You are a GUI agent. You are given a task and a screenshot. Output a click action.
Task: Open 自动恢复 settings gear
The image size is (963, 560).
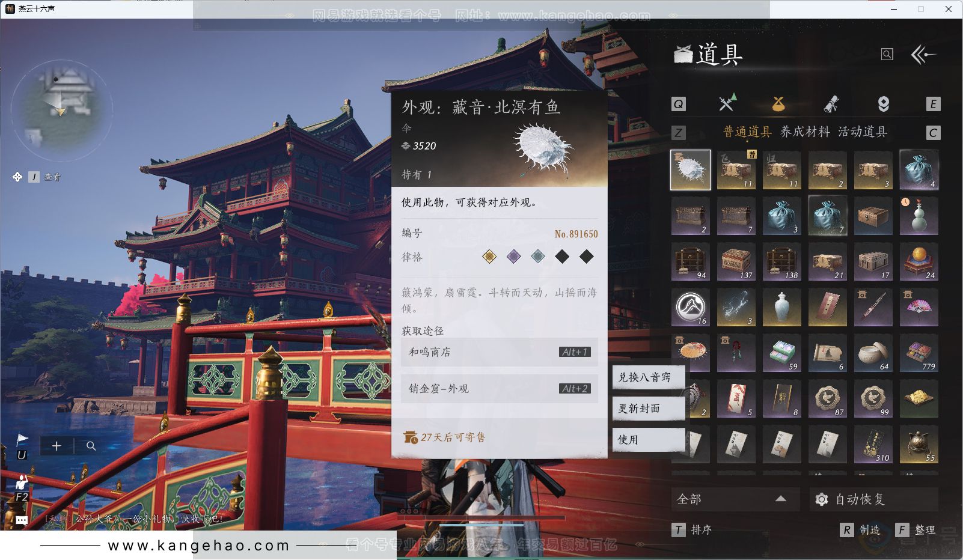click(822, 499)
